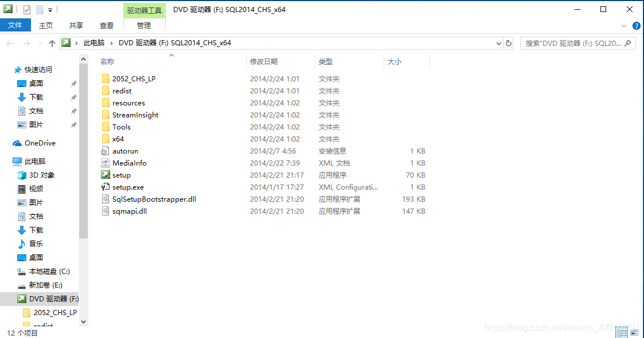Select the 驱动器工具 contextual tab

[144, 10]
